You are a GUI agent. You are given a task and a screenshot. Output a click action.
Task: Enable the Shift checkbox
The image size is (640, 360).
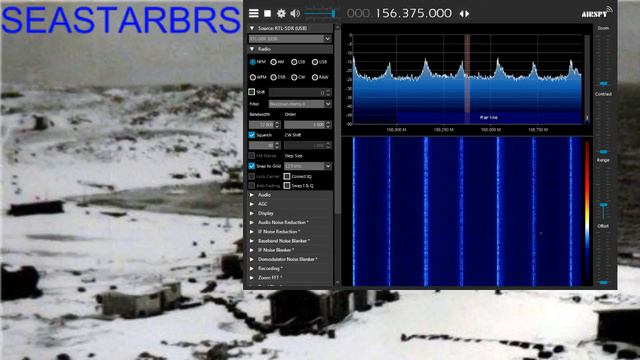pyautogui.click(x=252, y=92)
